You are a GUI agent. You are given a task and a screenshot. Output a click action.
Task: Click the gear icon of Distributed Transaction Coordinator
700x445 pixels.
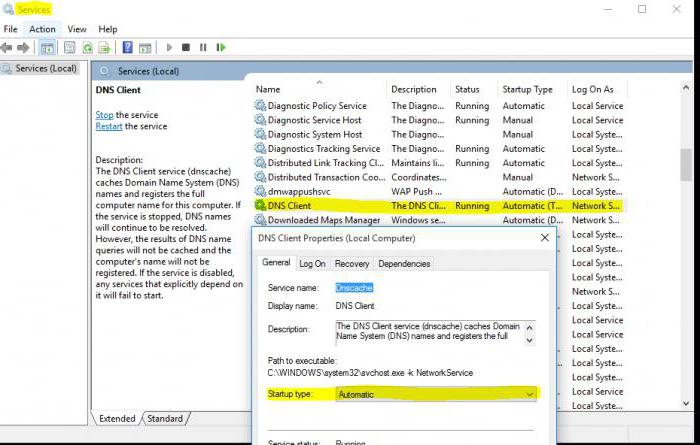click(x=260, y=177)
